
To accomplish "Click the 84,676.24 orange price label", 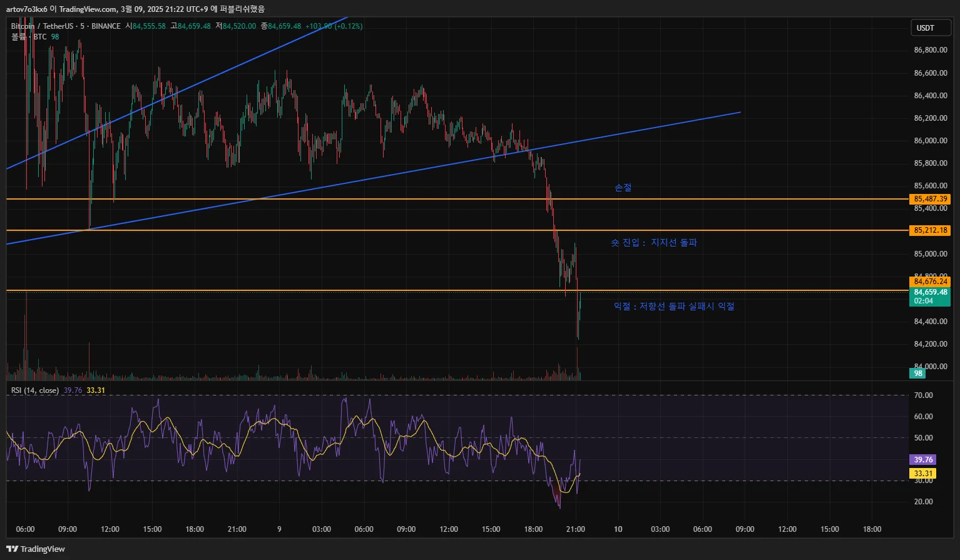I will pos(930,282).
